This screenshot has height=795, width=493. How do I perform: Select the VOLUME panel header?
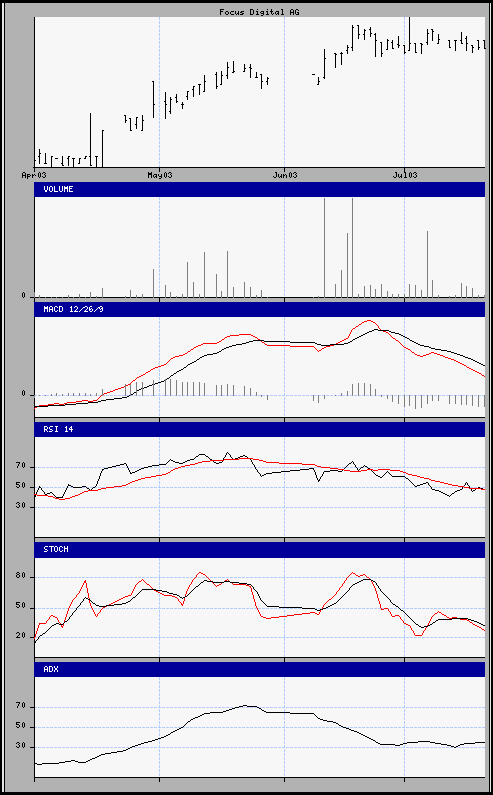pyautogui.click(x=260, y=190)
